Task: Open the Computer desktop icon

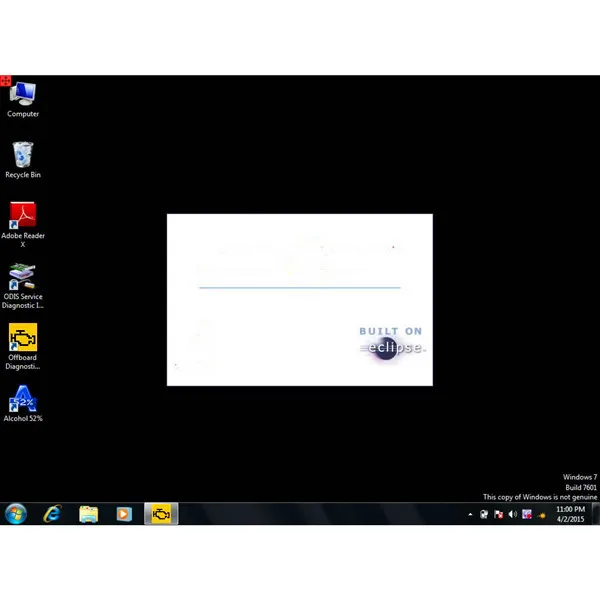Action: point(23,100)
